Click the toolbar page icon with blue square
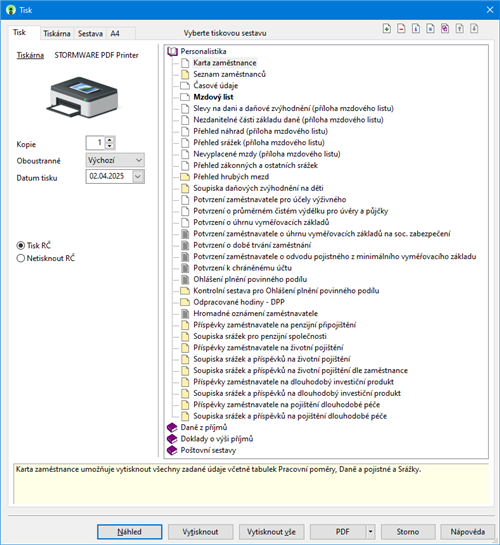Viewport: 500px width, 545px height. [430, 29]
